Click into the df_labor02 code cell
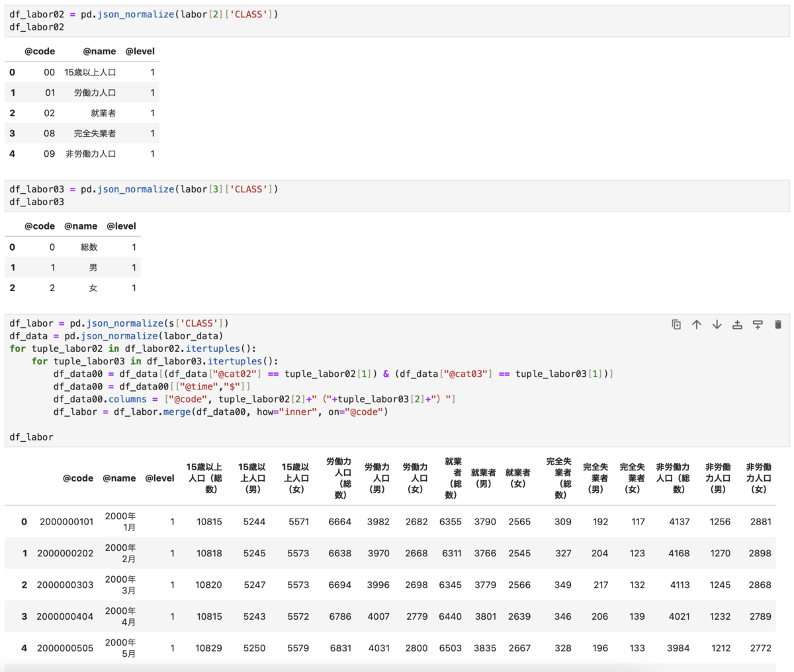This screenshot has width=794, height=672. click(397, 21)
